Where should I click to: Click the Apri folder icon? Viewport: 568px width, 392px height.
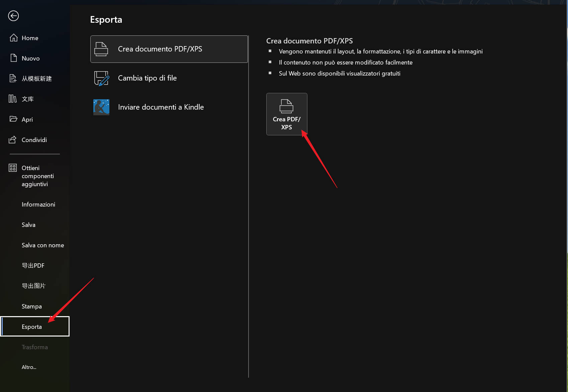pos(13,119)
